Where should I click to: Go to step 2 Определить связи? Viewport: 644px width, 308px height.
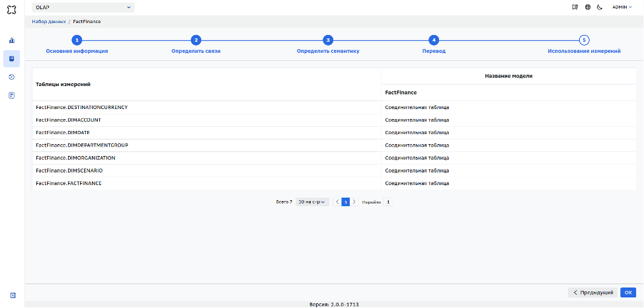196,45
